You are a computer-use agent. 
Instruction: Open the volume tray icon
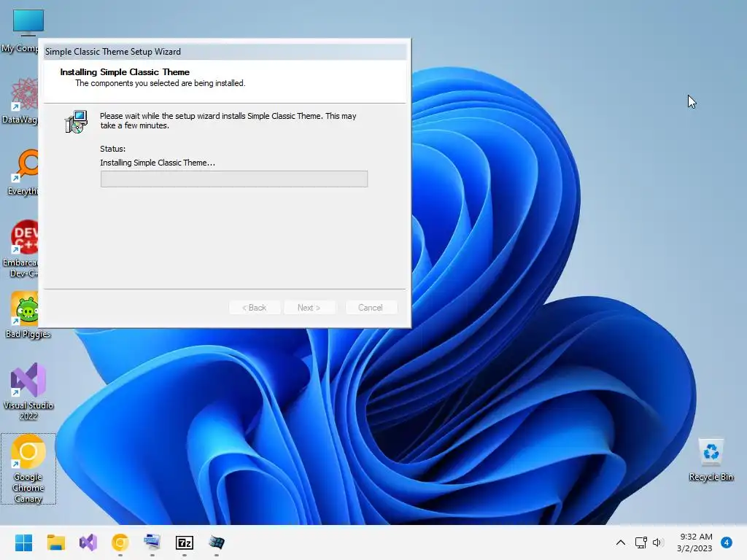658,542
